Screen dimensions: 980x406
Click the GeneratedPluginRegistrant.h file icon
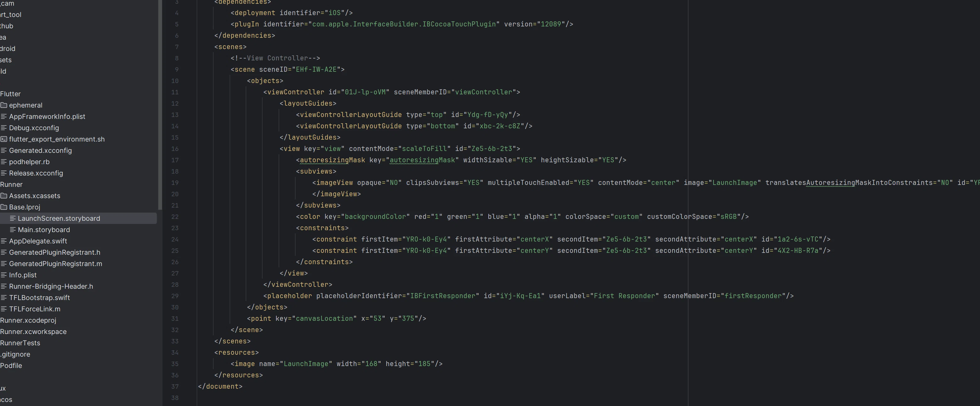(x=4, y=252)
